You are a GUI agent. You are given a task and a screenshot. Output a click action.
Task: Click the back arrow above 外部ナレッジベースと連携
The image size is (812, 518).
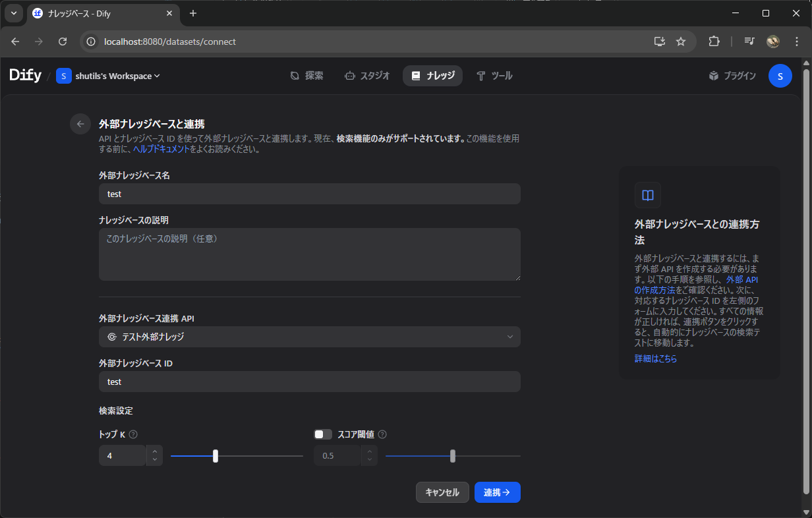click(x=80, y=124)
